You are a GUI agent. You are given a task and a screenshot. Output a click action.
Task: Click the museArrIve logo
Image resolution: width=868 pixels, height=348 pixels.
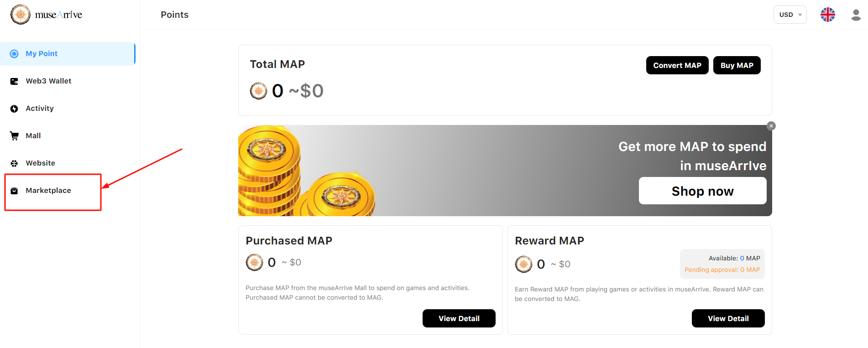click(46, 15)
